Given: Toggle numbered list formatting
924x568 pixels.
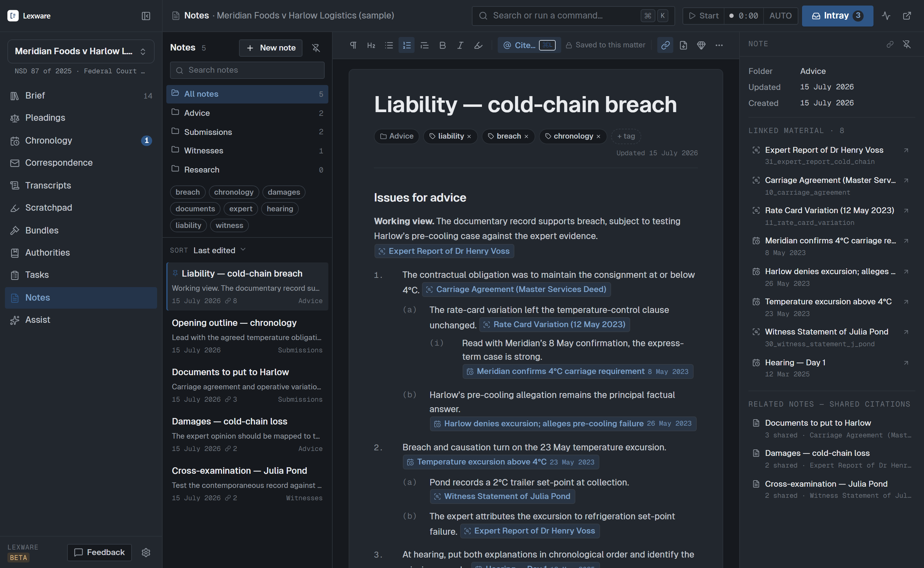Looking at the screenshot, I should coord(407,45).
